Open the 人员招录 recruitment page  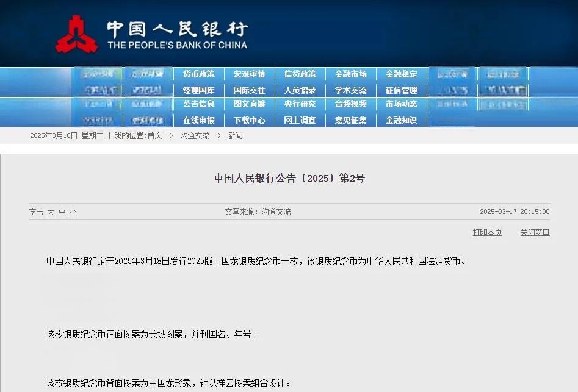click(x=300, y=90)
